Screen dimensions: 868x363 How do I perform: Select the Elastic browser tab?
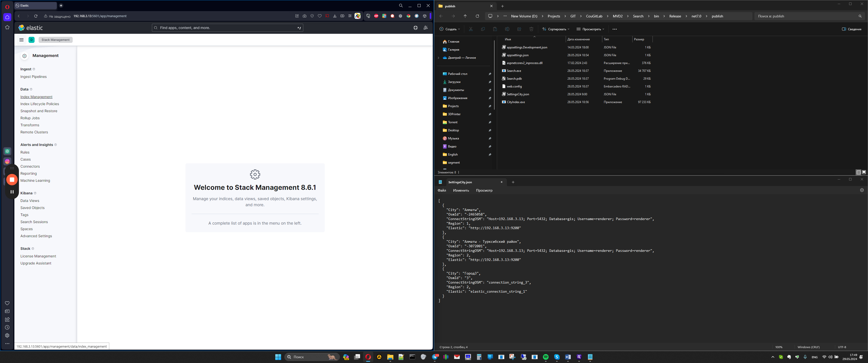[x=36, y=5]
